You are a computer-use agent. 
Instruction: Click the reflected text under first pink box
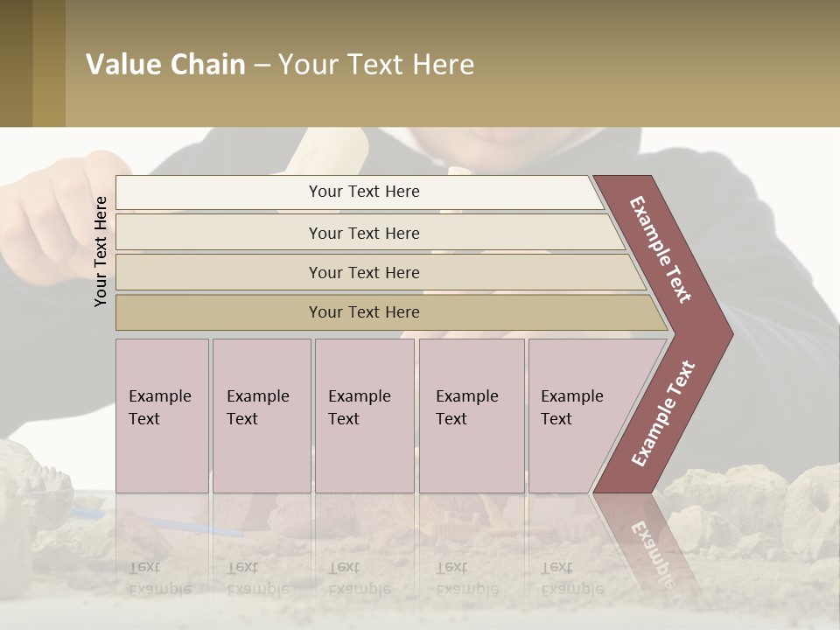tap(159, 578)
